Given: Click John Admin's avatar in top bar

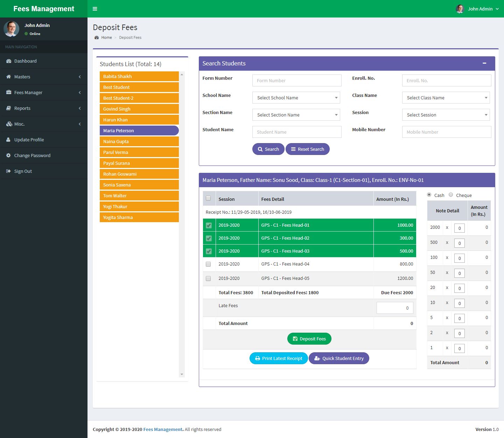Looking at the screenshot, I should click(460, 9).
